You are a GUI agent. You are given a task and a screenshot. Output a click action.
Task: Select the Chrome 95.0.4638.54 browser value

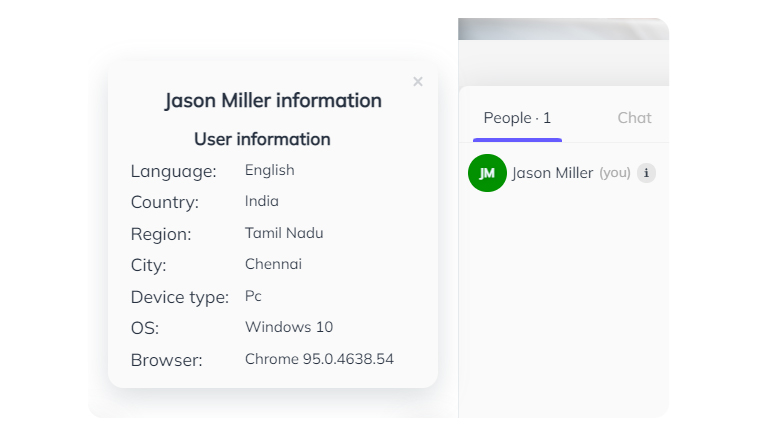[319, 359]
